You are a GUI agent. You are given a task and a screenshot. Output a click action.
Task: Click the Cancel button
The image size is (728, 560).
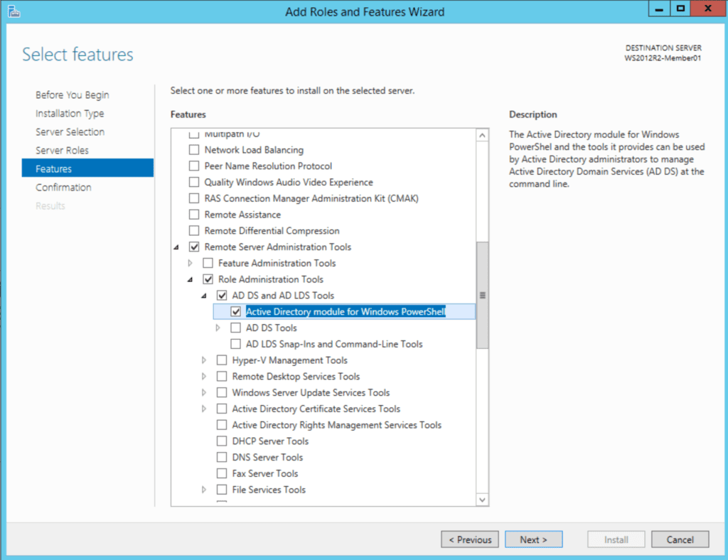[679, 539]
